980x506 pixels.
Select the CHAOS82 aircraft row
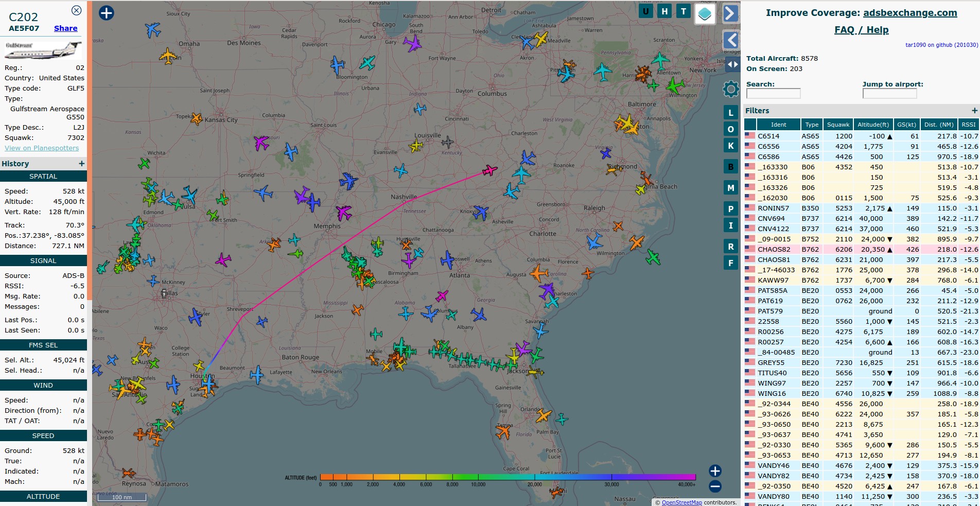pos(862,249)
